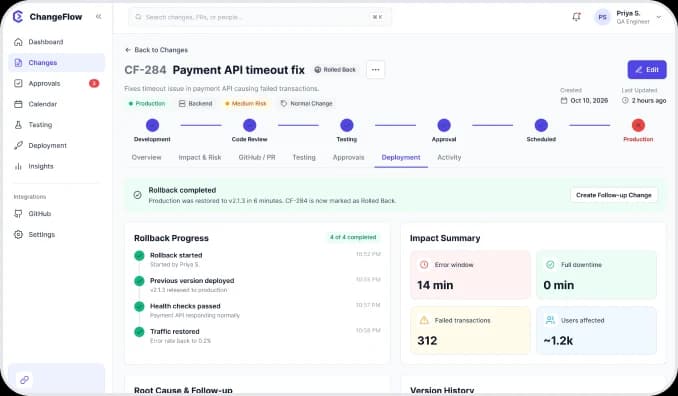
Task: Open Insights in the sidebar
Action: (56, 166)
